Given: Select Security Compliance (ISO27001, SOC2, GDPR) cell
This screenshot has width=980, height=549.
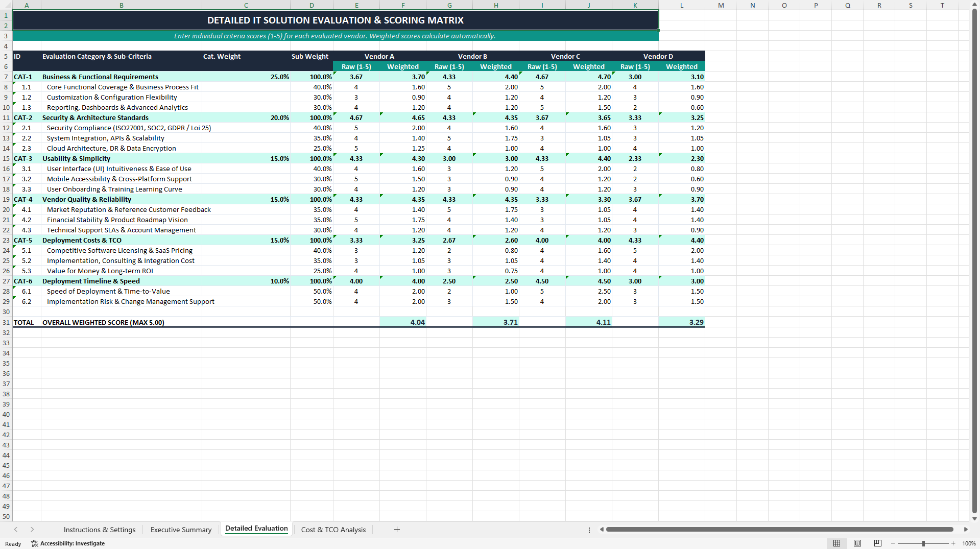Looking at the screenshot, I should click(x=122, y=128).
